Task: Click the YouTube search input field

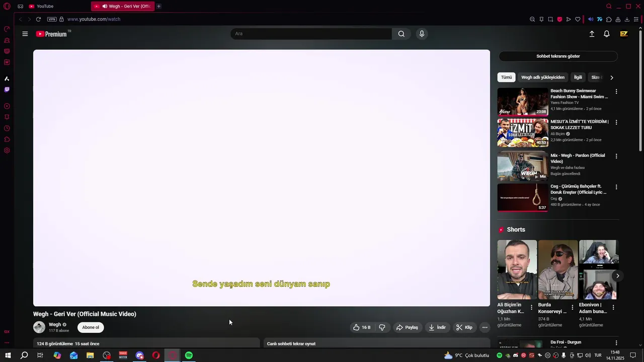Action: 311,34
